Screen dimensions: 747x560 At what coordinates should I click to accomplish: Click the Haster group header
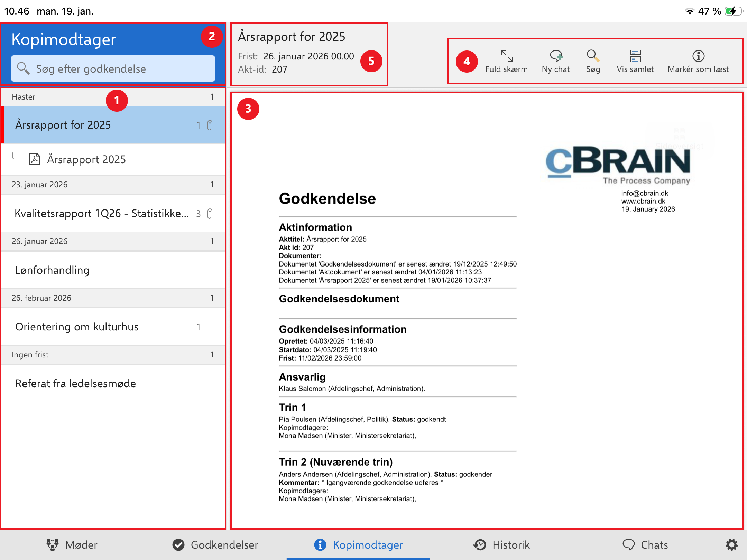click(113, 97)
